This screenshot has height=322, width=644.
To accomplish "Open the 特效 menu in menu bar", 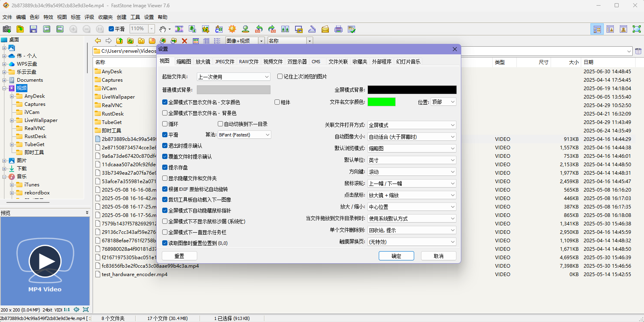I will click(48, 17).
